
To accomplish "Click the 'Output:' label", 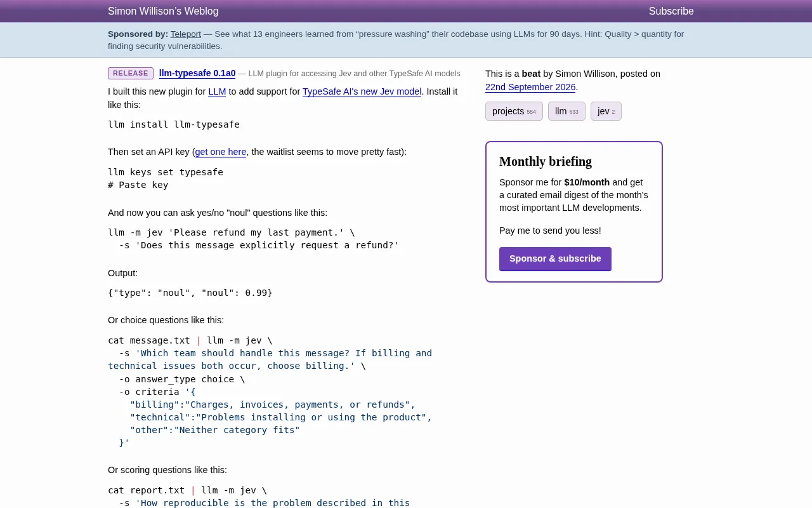I will coord(122,273).
